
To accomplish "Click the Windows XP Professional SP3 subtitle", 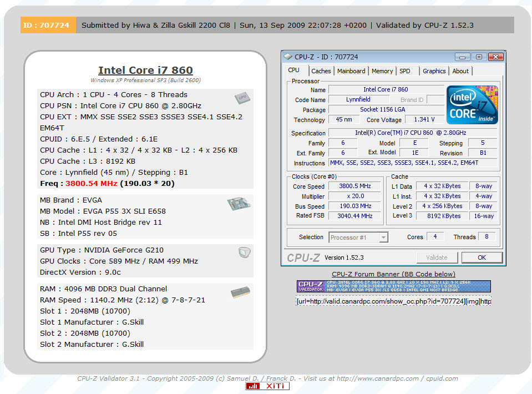I will click(x=145, y=80).
